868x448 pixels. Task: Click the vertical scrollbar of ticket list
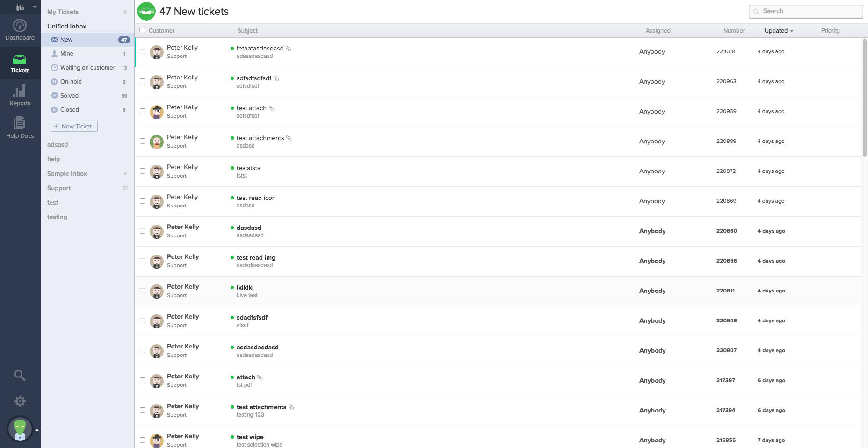coord(864,98)
